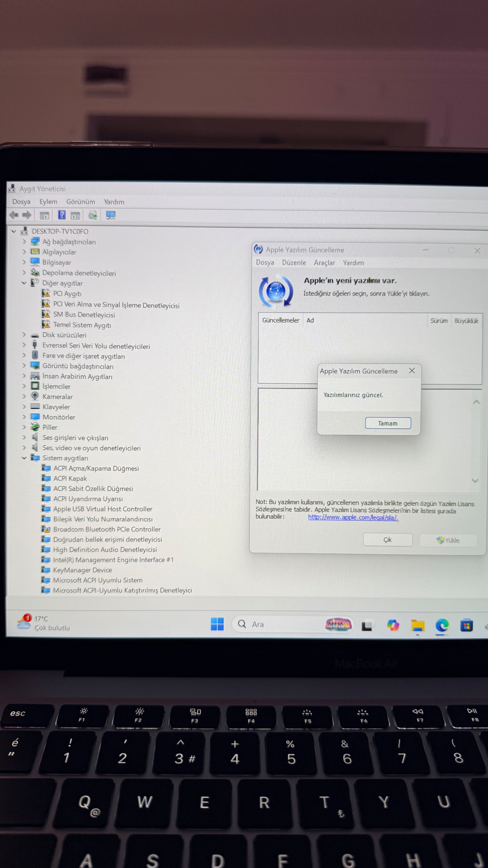The height and width of the screenshot is (868, 488).
Task: Click the SM Bus Denetleyicisi warning icon
Action: pyautogui.click(x=46, y=315)
